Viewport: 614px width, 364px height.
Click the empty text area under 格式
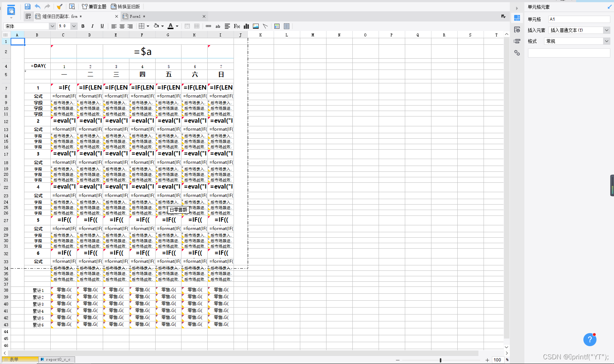569,53
